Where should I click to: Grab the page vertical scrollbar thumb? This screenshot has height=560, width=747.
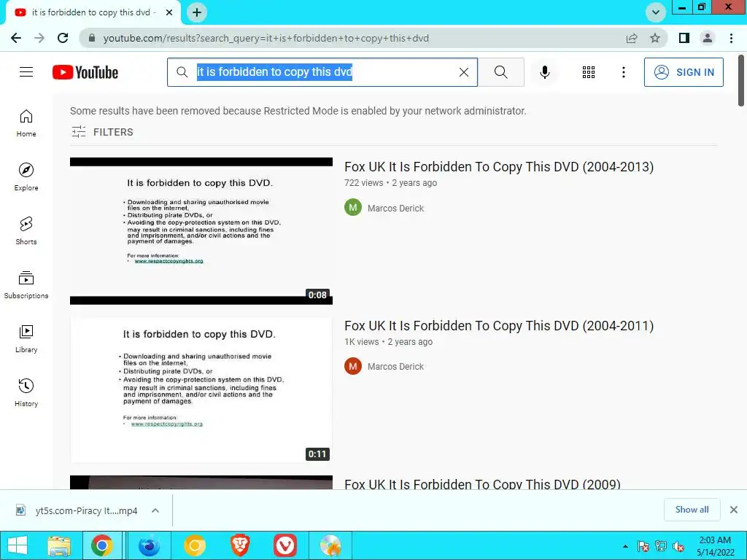coord(741,81)
